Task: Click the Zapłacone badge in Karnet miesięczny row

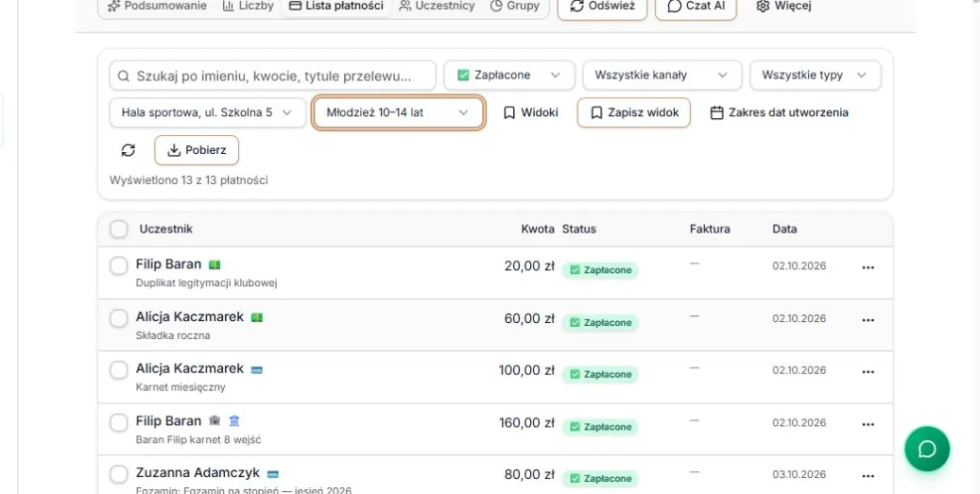Action: point(600,375)
